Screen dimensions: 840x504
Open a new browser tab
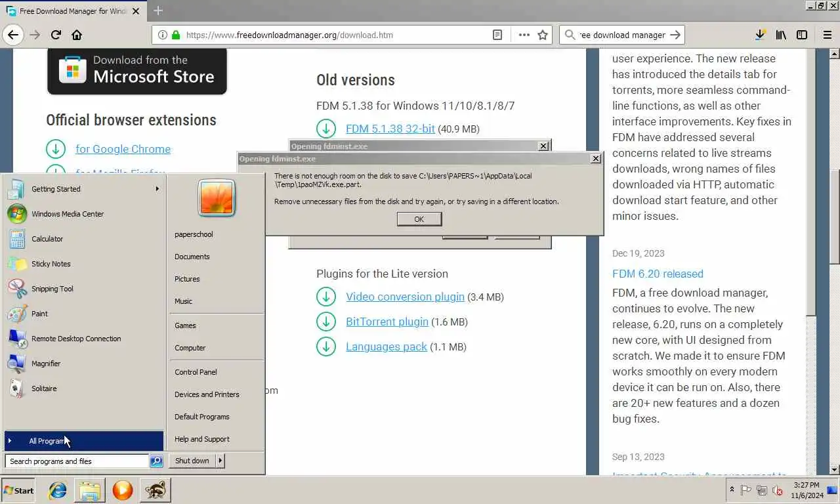point(158,10)
